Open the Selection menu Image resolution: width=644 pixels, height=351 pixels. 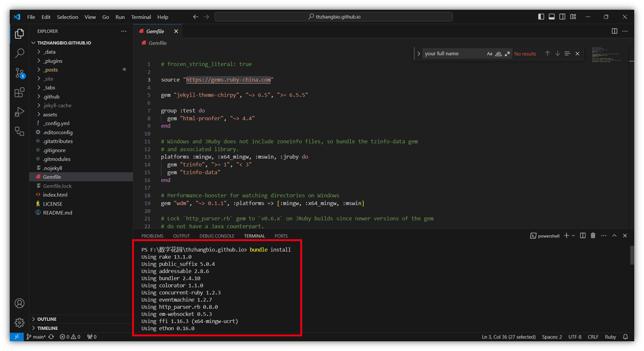click(x=67, y=17)
